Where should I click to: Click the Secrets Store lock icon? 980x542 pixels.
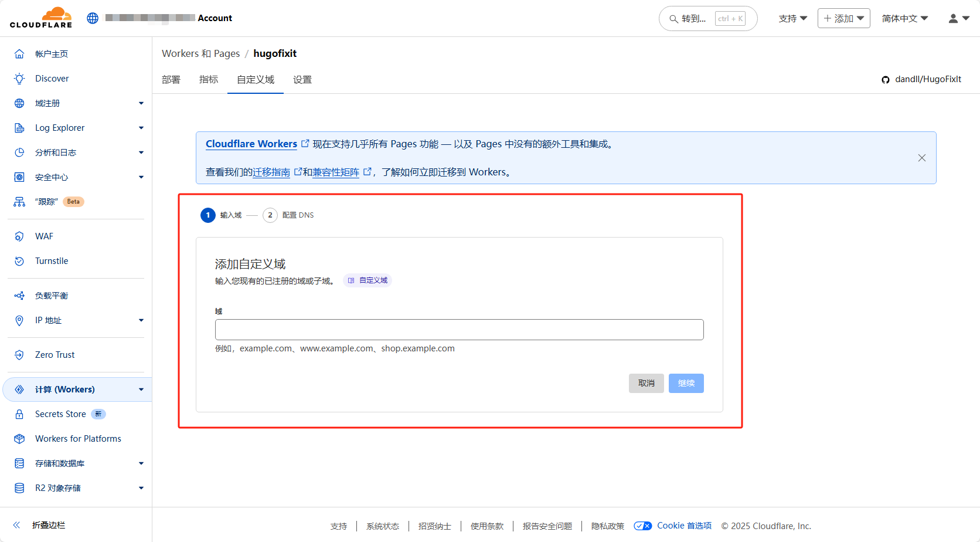19,414
